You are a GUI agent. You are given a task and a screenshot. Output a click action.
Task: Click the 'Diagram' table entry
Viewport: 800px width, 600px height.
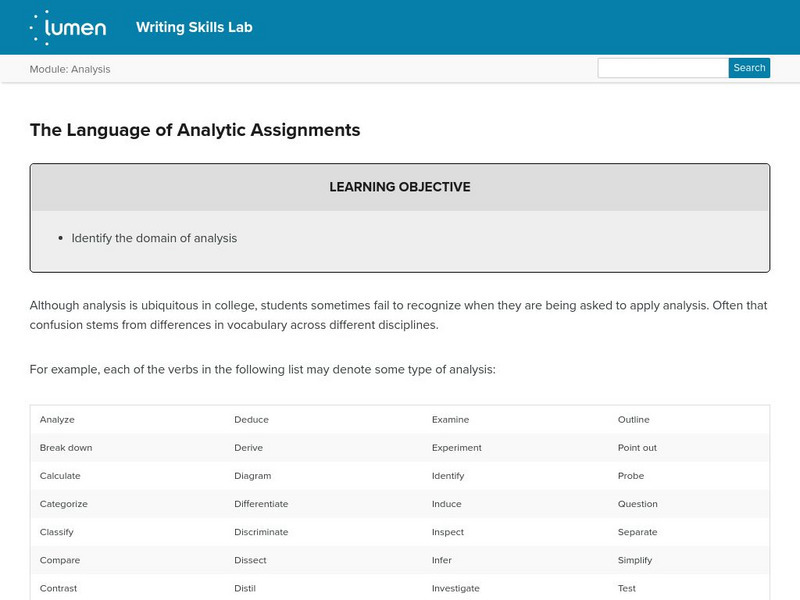click(252, 476)
